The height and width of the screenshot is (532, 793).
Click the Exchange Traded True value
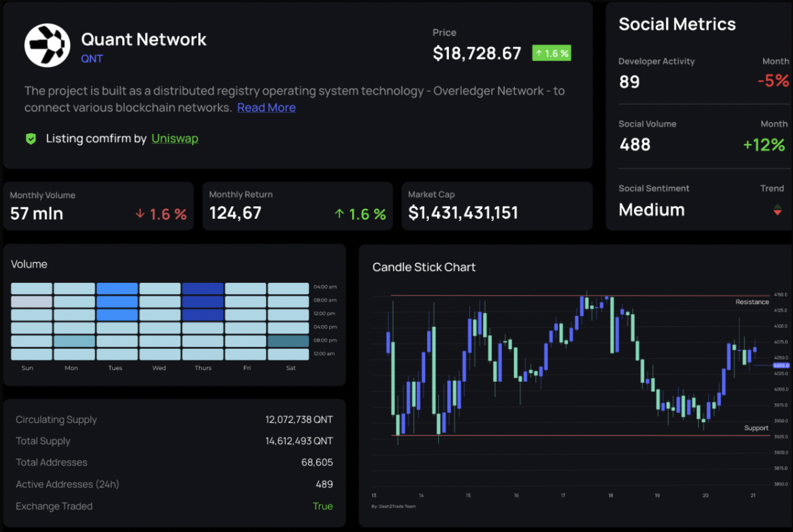pyautogui.click(x=322, y=506)
